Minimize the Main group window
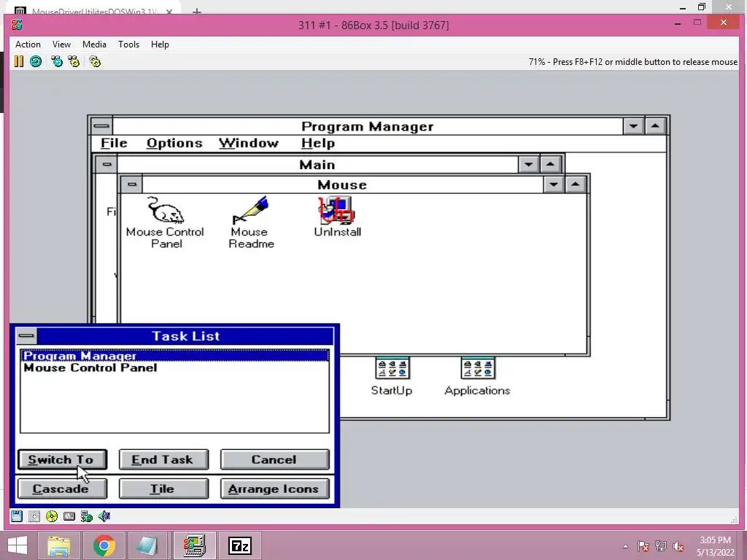 pyautogui.click(x=528, y=165)
